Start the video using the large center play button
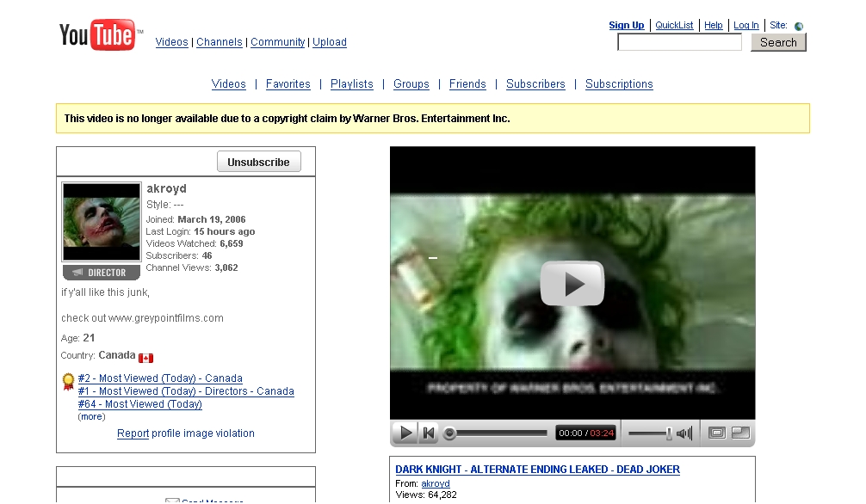 (572, 283)
